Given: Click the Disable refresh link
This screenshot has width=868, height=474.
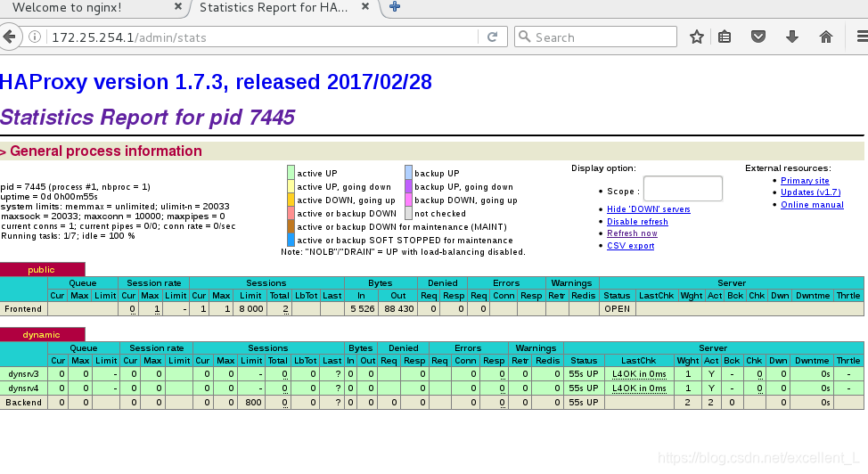Looking at the screenshot, I should [x=637, y=222].
